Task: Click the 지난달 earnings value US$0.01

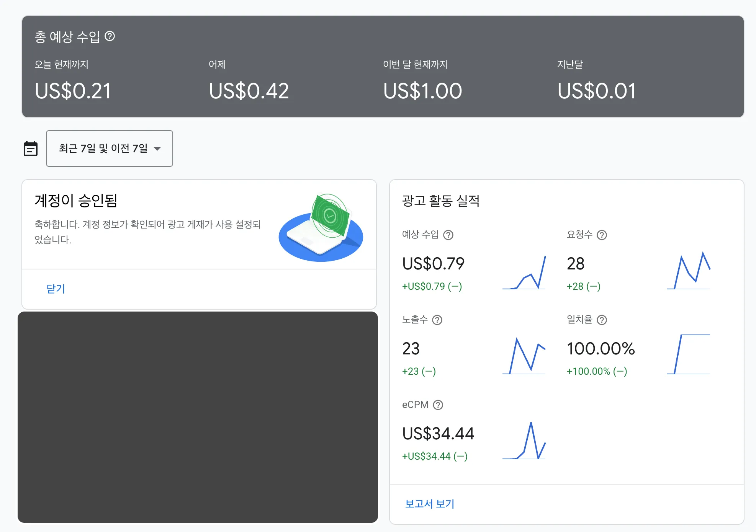Action: click(x=596, y=91)
